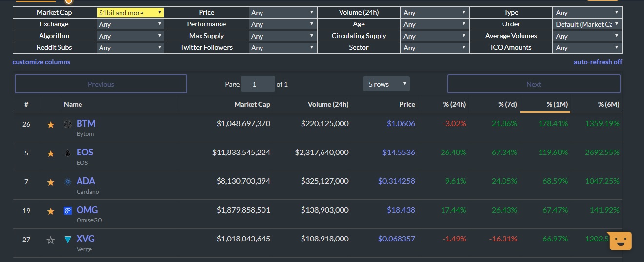644x262 pixels.
Task: Open the EOS coin link
Action: click(x=85, y=153)
